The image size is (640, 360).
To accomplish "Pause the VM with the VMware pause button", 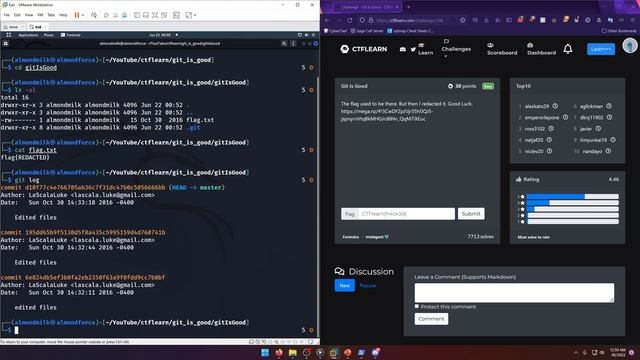I will [77, 15].
